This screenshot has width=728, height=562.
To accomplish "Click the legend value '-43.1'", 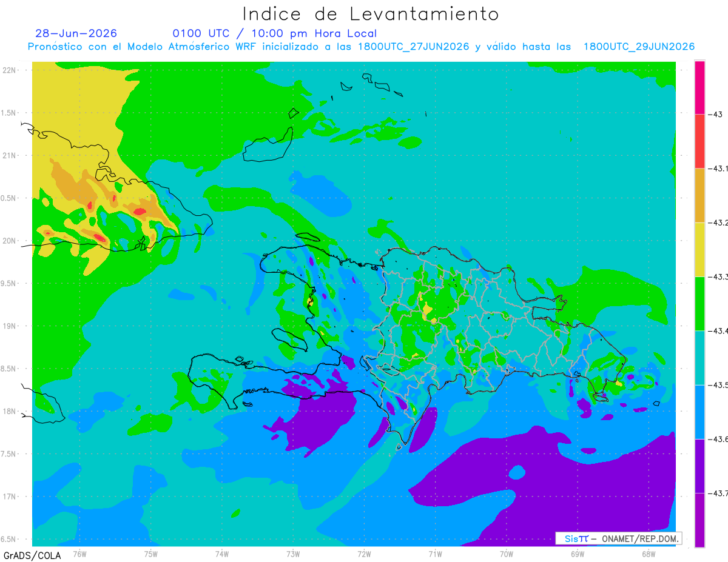I will click(x=718, y=169).
